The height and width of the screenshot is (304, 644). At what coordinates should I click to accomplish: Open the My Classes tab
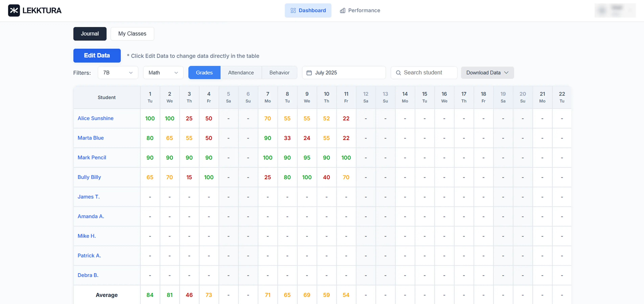[132, 34]
